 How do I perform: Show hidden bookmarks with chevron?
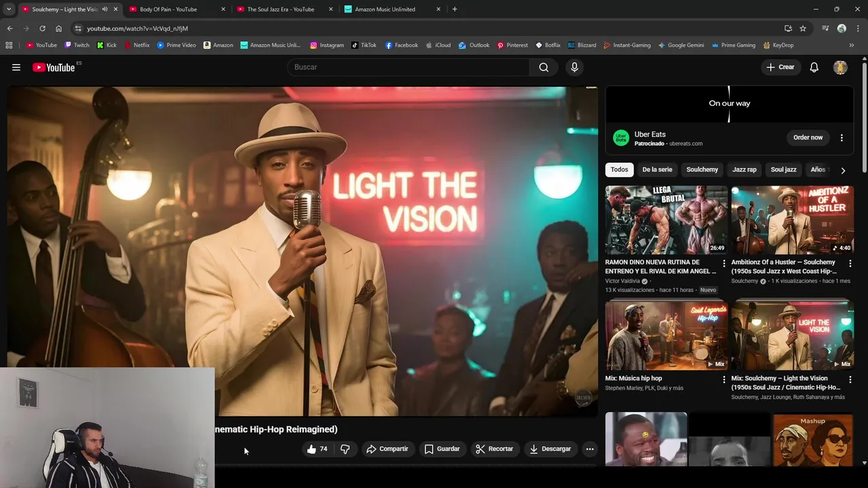pos(852,45)
